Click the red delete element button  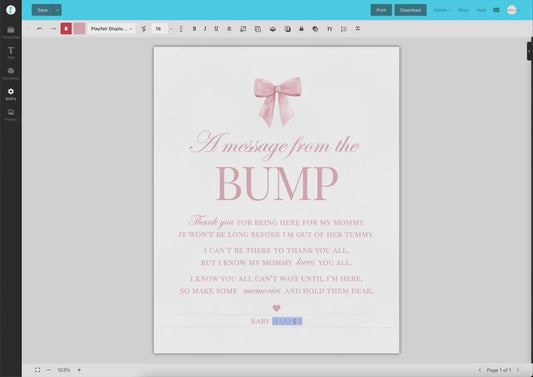click(x=66, y=29)
